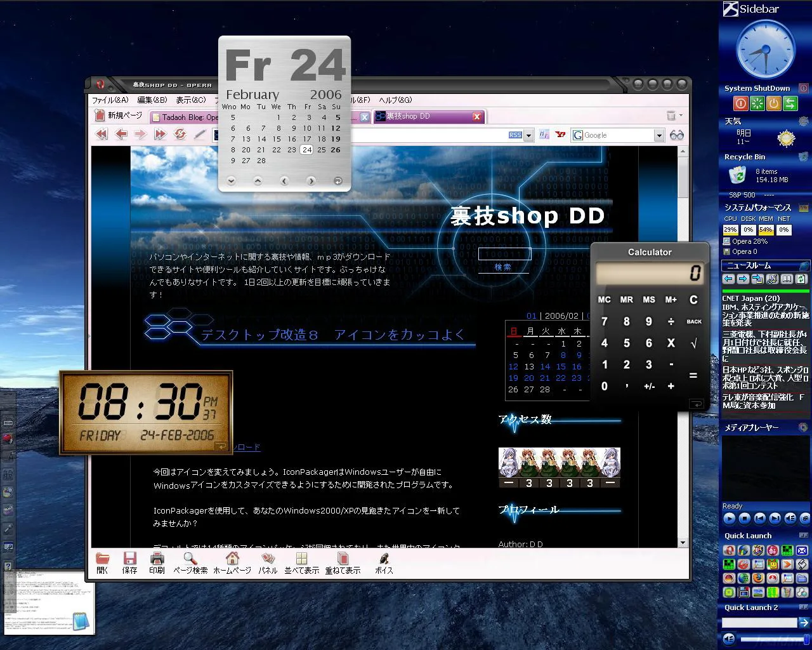Switch to the Tadaoh Blog tab
Image resolution: width=812 pixels, height=650 pixels.
pyautogui.click(x=184, y=117)
